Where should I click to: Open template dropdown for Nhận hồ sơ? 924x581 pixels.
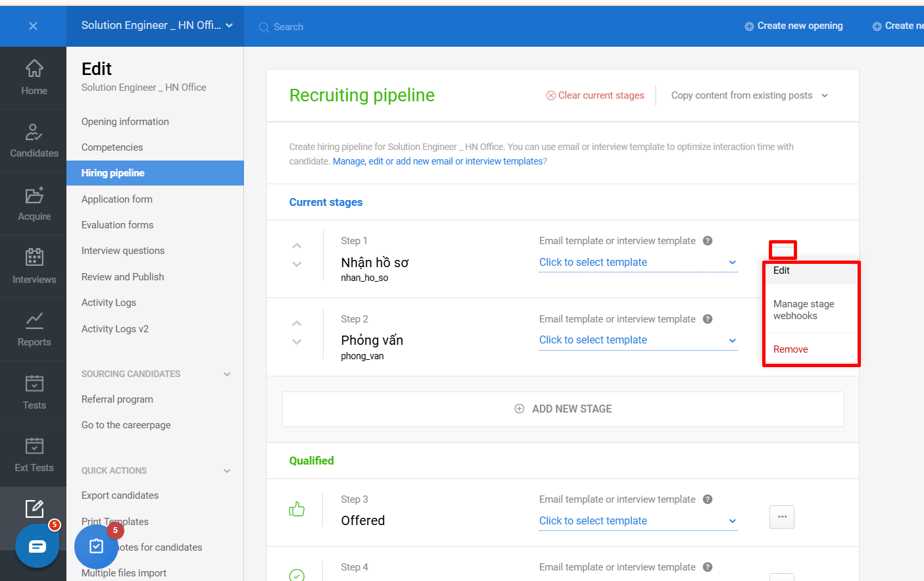(x=638, y=263)
